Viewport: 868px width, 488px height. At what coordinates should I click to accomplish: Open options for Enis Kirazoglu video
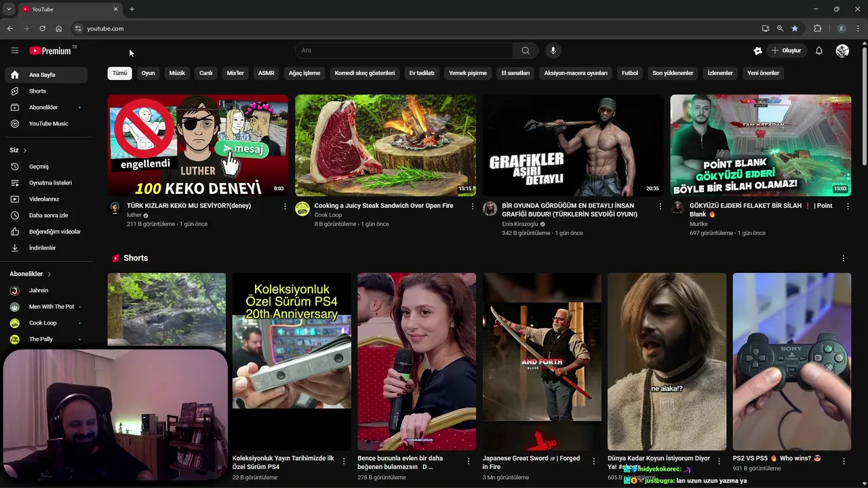tap(660, 206)
